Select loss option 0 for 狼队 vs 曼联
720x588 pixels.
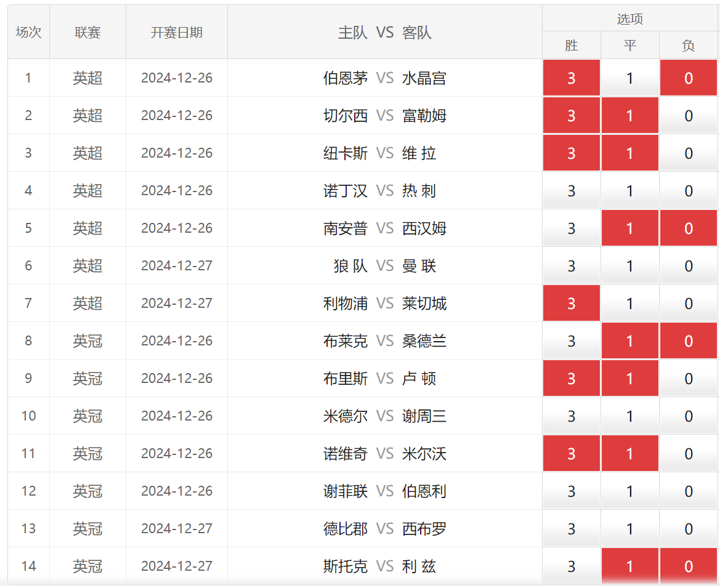tap(689, 266)
